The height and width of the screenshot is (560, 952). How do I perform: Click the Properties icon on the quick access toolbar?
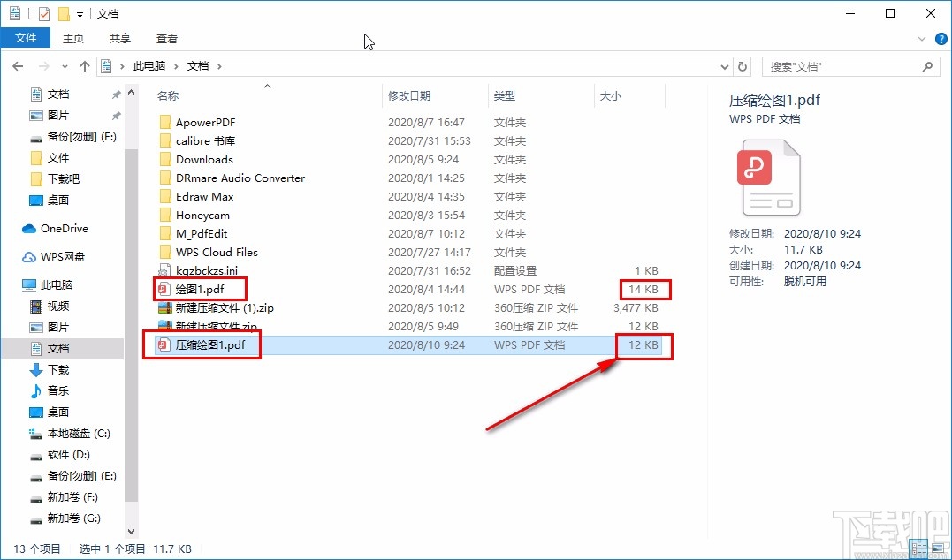pos(14,13)
